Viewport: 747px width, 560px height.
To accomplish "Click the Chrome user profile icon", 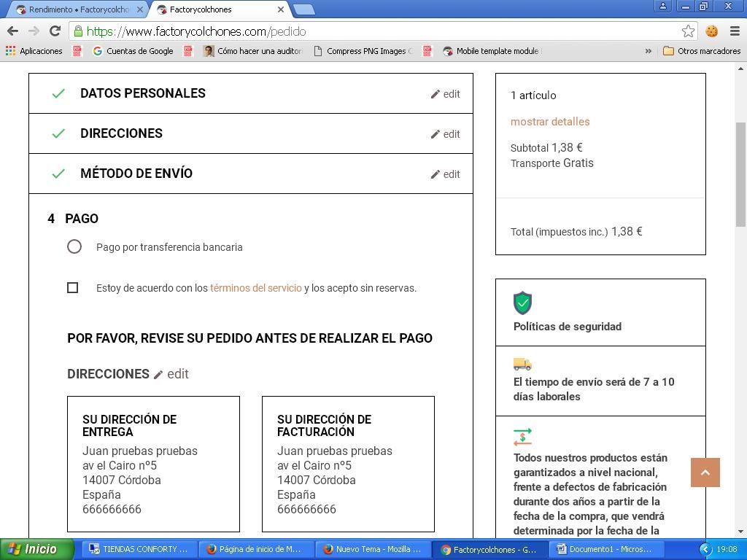I will click(x=662, y=6).
